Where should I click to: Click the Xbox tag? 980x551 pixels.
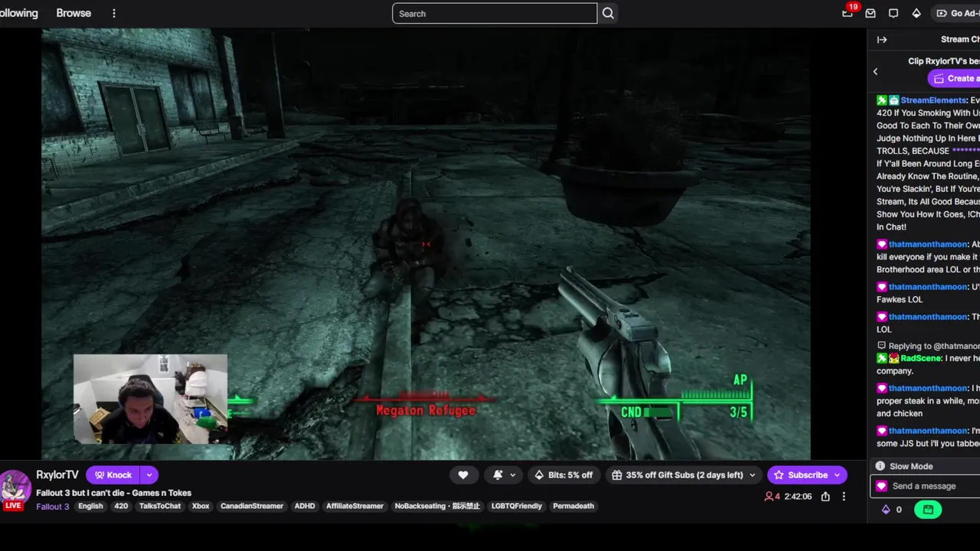(201, 506)
